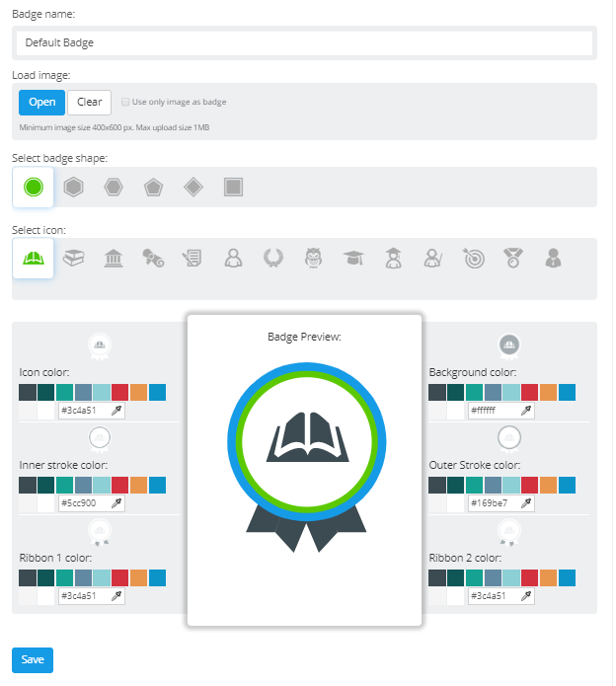Select the bank building icon
Screen dimensions: 616x686
click(114, 258)
